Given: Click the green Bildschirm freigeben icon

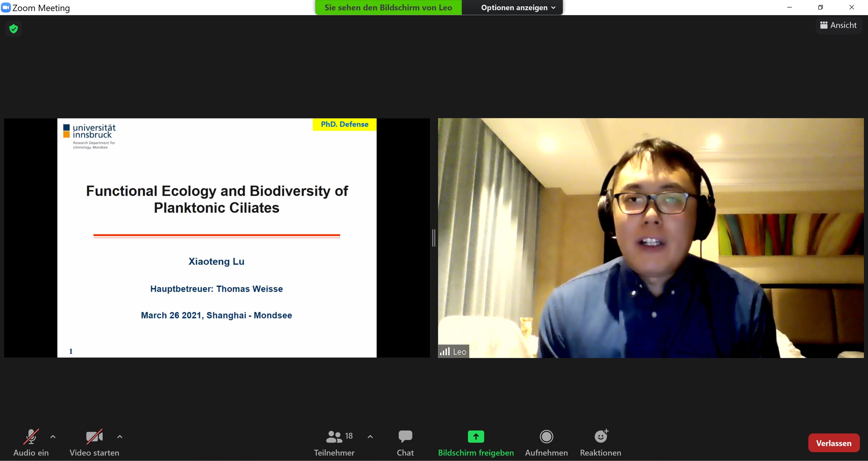Looking at the screenshot, I should [476, 437].
